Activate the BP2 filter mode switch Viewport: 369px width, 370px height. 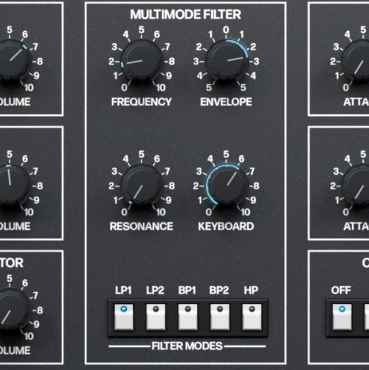click(x=220, y=317)
